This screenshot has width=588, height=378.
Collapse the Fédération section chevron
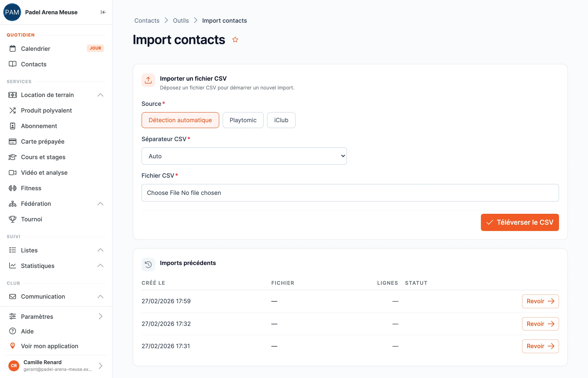[100, 203]
